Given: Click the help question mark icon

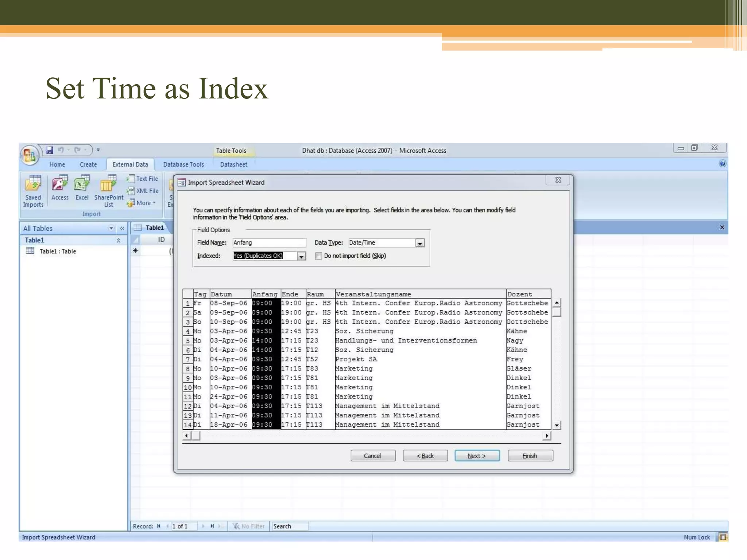Looking at the screenshot, I should (x=722, y=164).
